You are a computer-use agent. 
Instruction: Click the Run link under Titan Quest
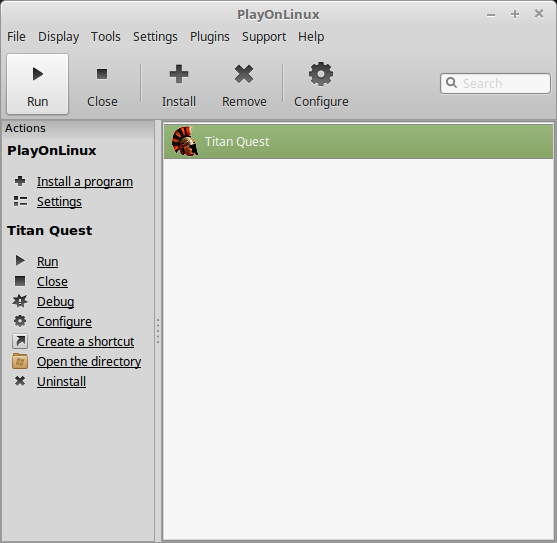(48, 261)
